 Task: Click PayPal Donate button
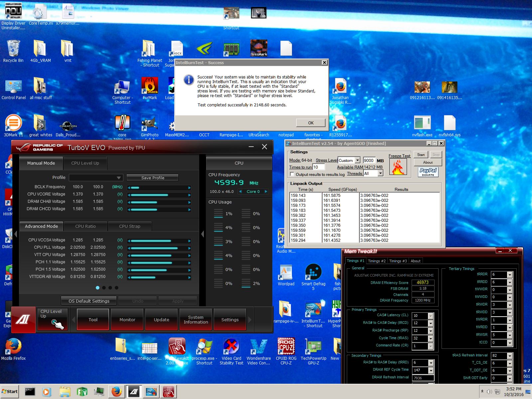point(428,172)
